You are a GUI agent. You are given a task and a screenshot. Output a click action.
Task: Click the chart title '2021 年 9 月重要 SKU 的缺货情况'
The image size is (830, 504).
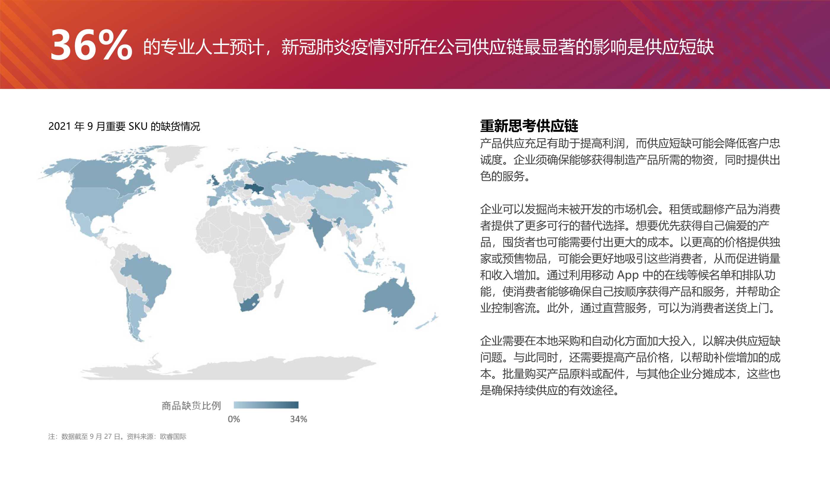(x=124, y=126)
